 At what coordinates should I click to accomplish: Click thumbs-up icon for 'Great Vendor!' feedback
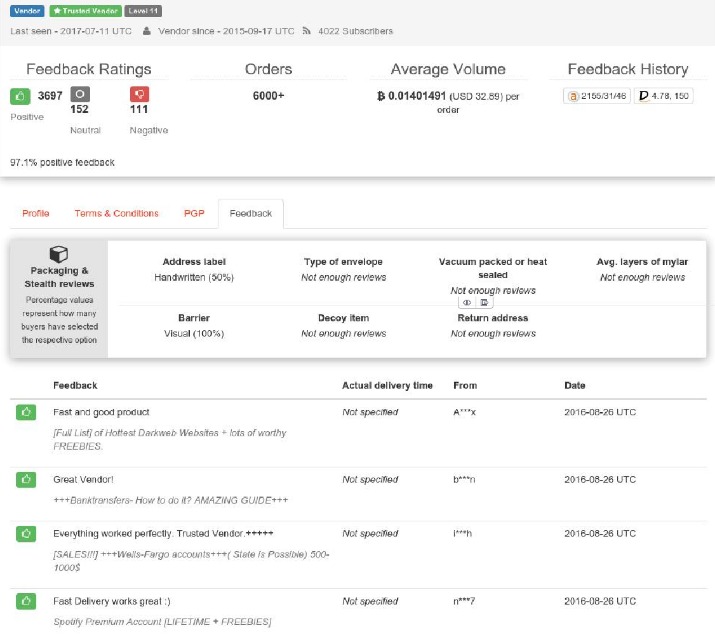pos(26,480)
